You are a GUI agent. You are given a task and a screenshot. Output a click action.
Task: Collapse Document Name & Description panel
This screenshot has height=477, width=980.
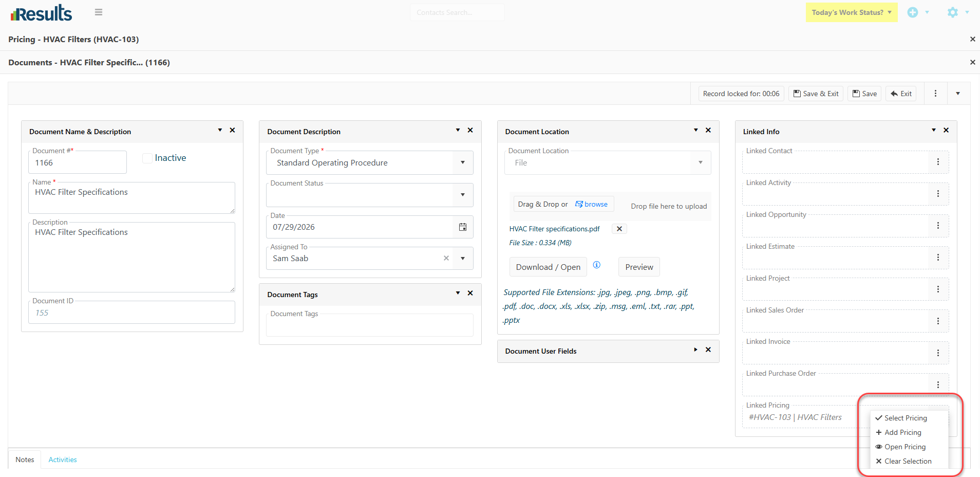pos(220,131)
